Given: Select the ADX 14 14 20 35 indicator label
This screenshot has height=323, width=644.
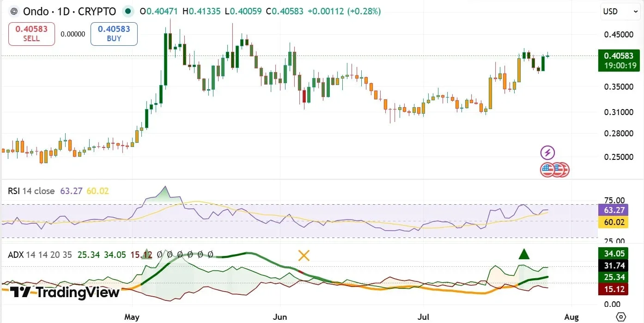Looking at the screenshot, I should pyautogui.click(x=40, y=255).
